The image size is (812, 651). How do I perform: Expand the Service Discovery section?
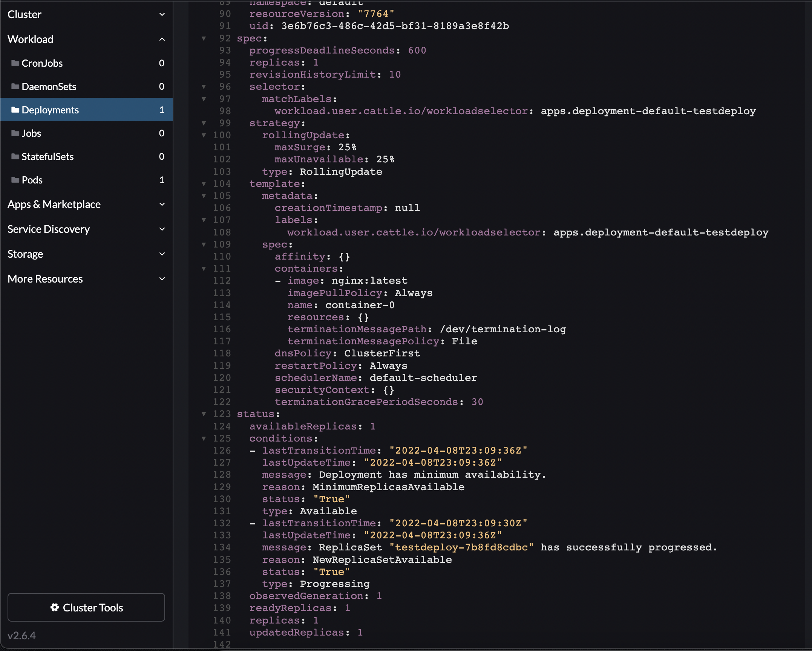(162, 229)
